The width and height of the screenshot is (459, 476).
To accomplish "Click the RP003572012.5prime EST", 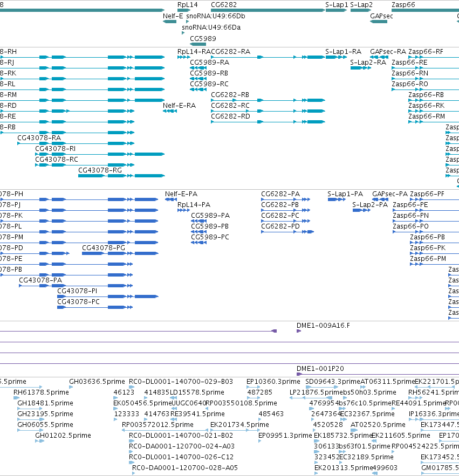I will [165, 430].
